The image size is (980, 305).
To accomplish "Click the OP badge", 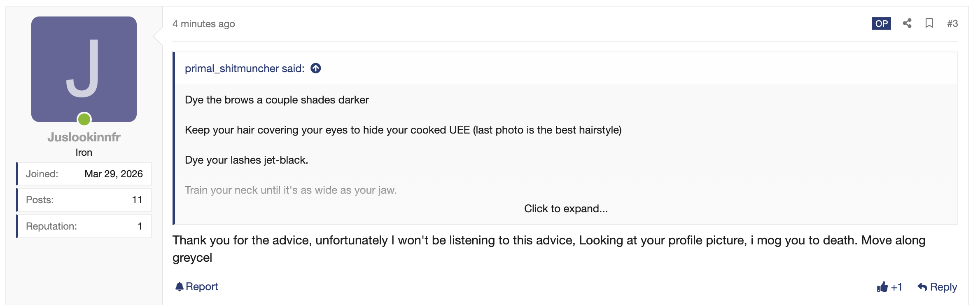I will pyautogui.click(x=881, y=23).
